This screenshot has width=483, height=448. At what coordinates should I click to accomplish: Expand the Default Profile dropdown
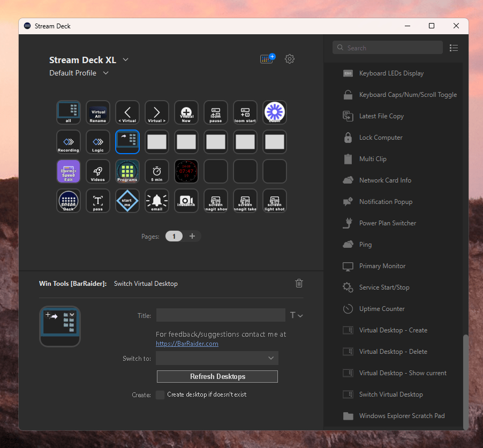point(105,73)
